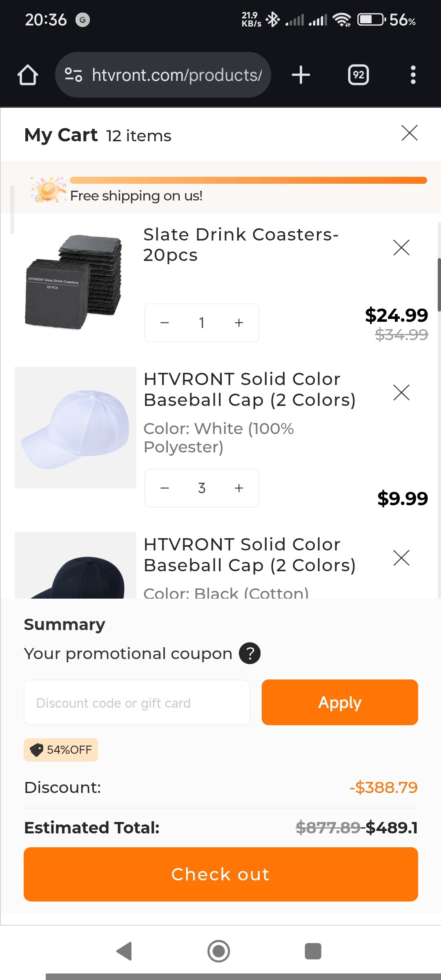Open promotional coupon help tooltip

[250, 653]
